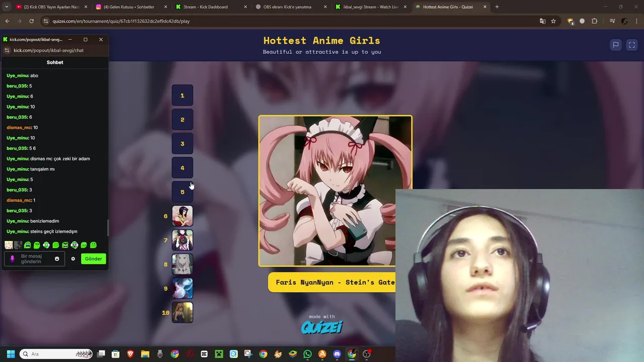Click the rank 9 character thumbnail
This screenshot has height=362, width=644.
(182, 289)
